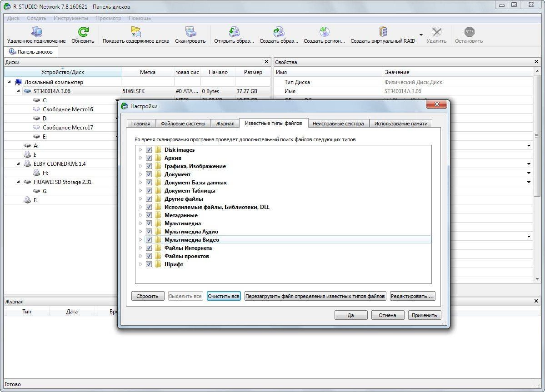This screenshot has height=392, width=545.
Task: Click the Шрифт folder icon
Action: [158, 264]
